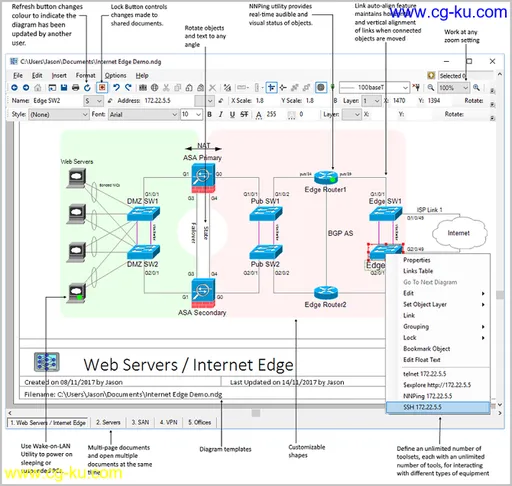Screen dimensions: 512x486
Task: Click the Forward navigation arrow icon
Action: coord(26,88)
